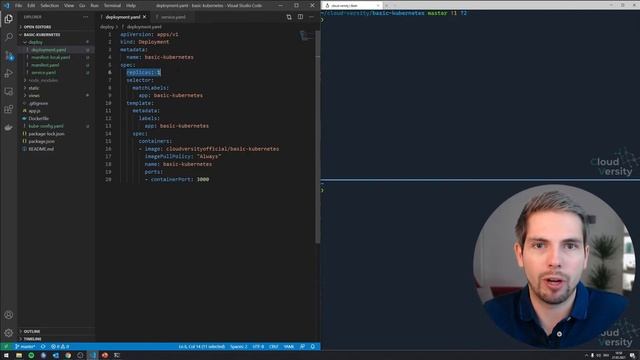
Task: Open the Manage gear menu in VS Code
Action: coord(9,333)
